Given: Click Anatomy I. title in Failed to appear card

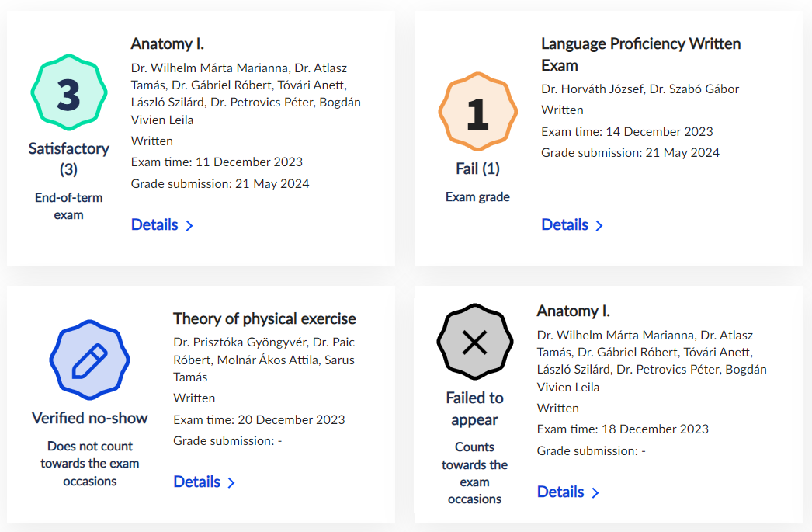Looking at the screenshot, I should coord(573,311).
